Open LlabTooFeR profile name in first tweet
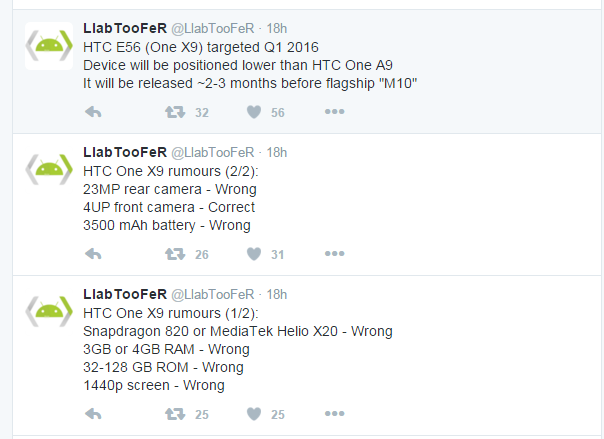 125,28
